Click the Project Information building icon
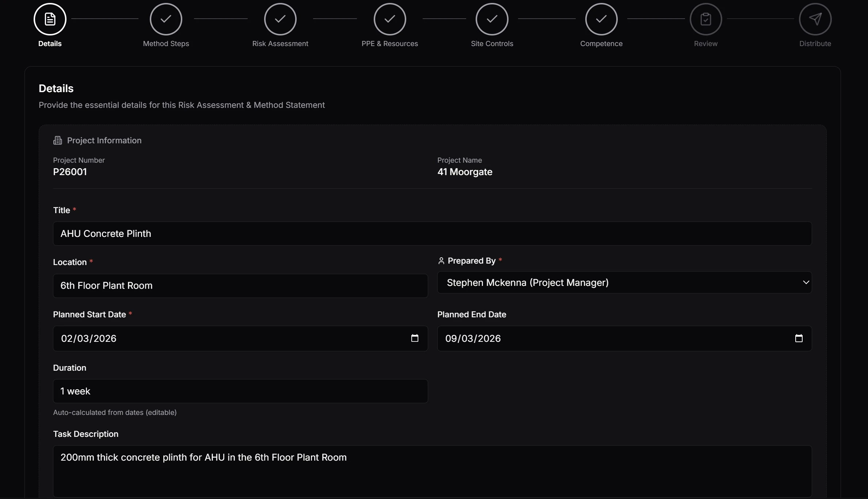 (58, 140)
